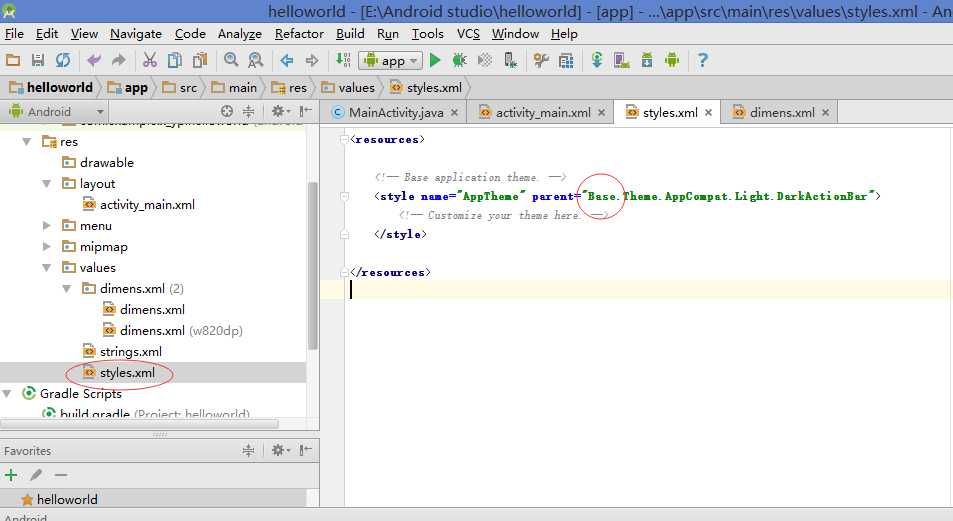Switch to the MainActivity.java tab

click(395, 112)
